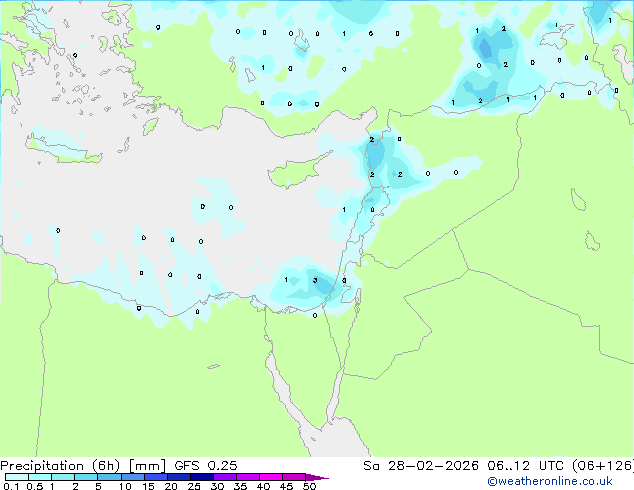Select the 45 to 50 mm legend swatch
Image resolution: width=634 pixels, height=490 pixels.
coord(294,477)
